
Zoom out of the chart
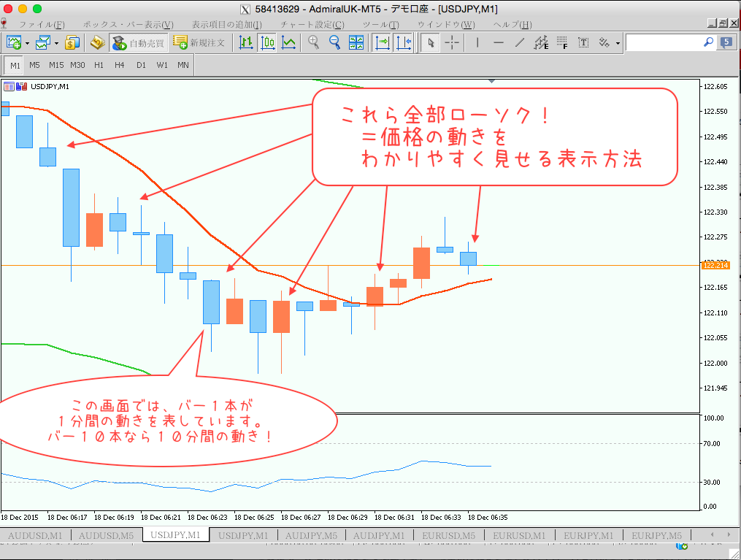point(335,42)
